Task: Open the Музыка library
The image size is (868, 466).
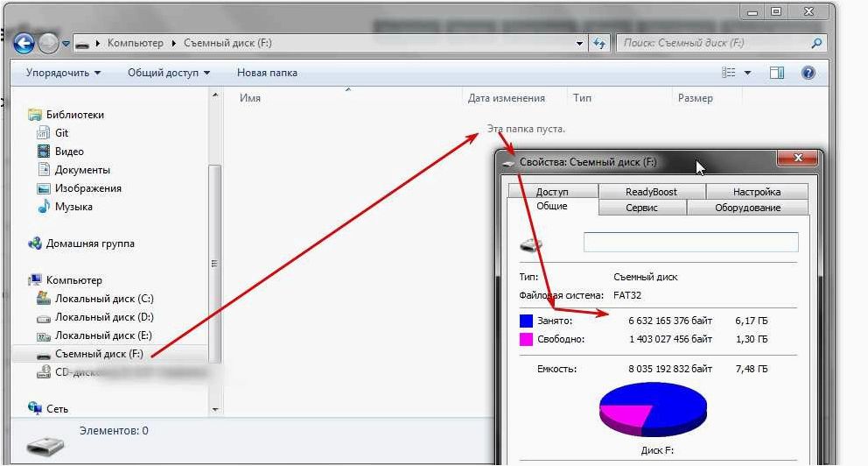Action: 73,207
